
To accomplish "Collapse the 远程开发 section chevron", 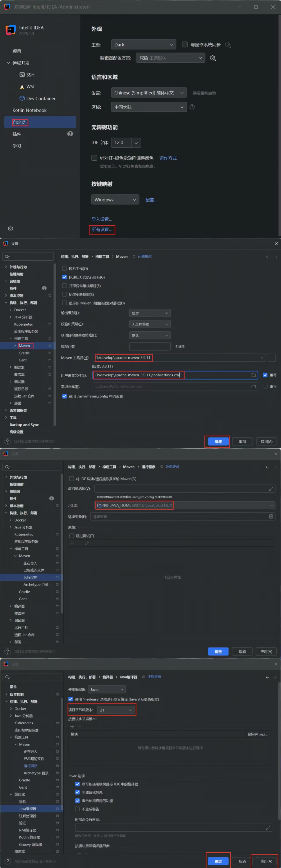I will pyautogui.click(x=8, y=63).
